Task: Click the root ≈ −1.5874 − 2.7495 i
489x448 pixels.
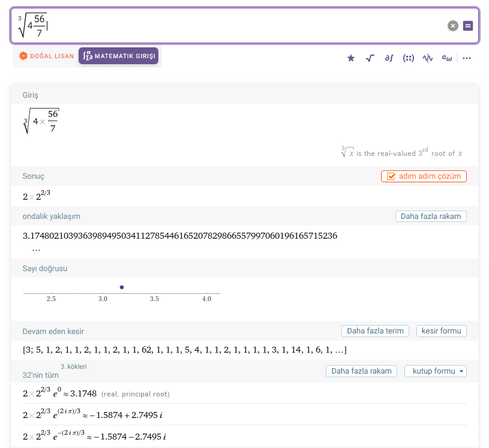Action: coord(94,436)
